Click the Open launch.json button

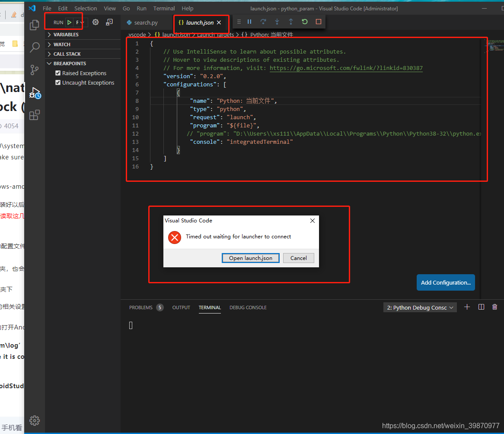pos(250,258)
